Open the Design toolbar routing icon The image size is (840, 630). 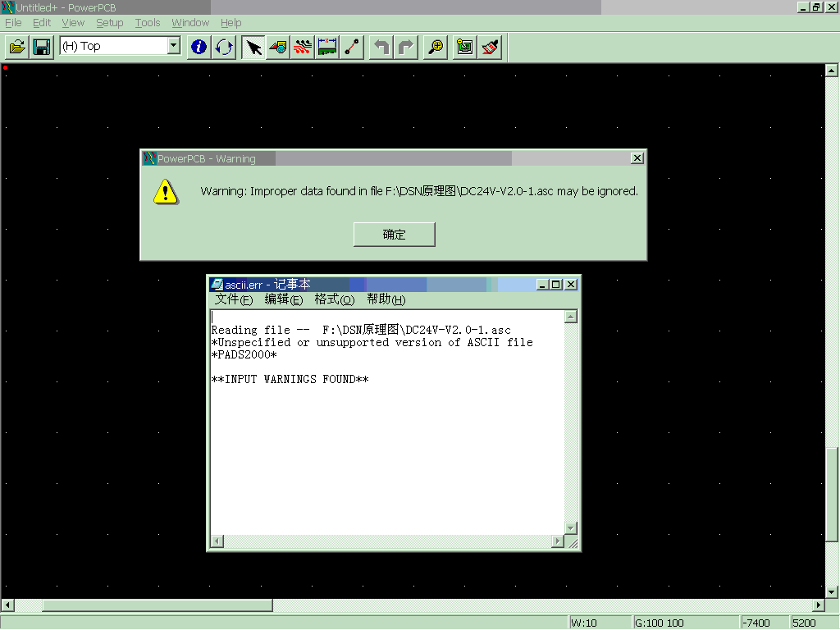[303, 47]
